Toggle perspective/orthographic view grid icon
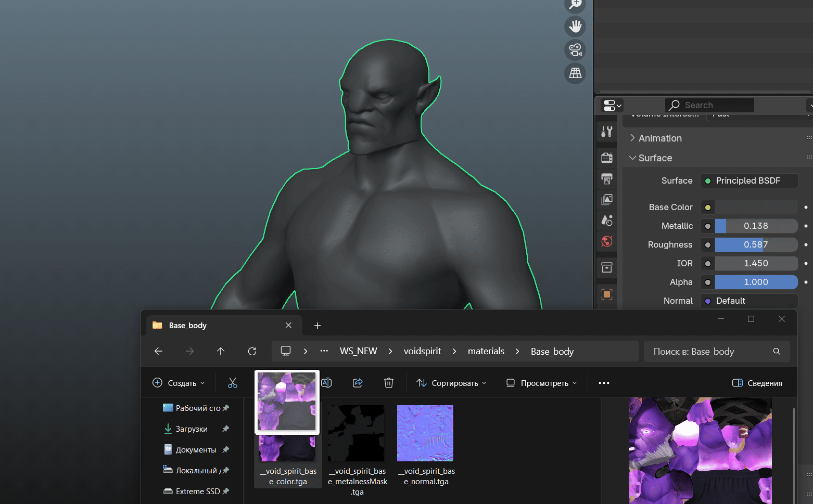Screen dimensions: 813x504 [575, 73]
